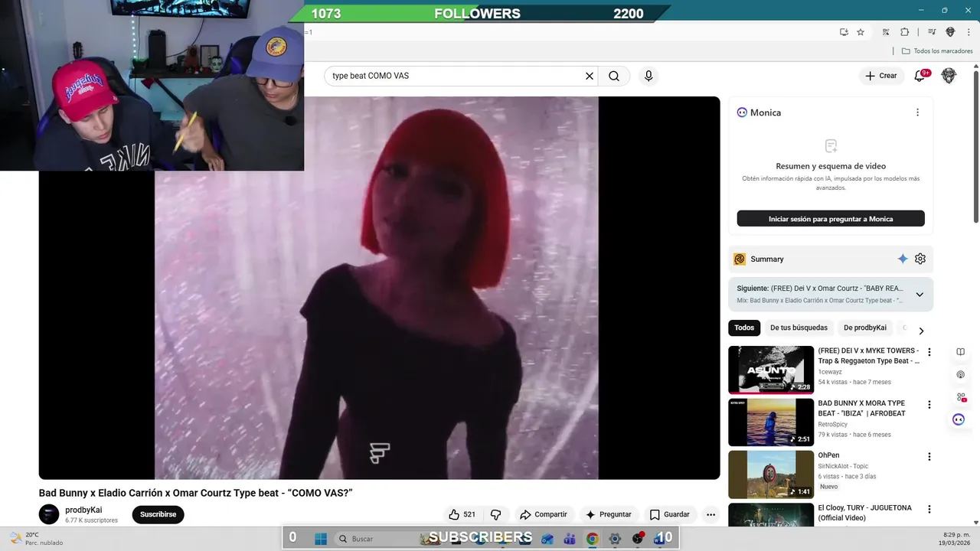Open Settings gear on the taskbar
Image resolution: width=980 pixels, height=551 pixels.
pyautogui.click(x=615, y=539)
